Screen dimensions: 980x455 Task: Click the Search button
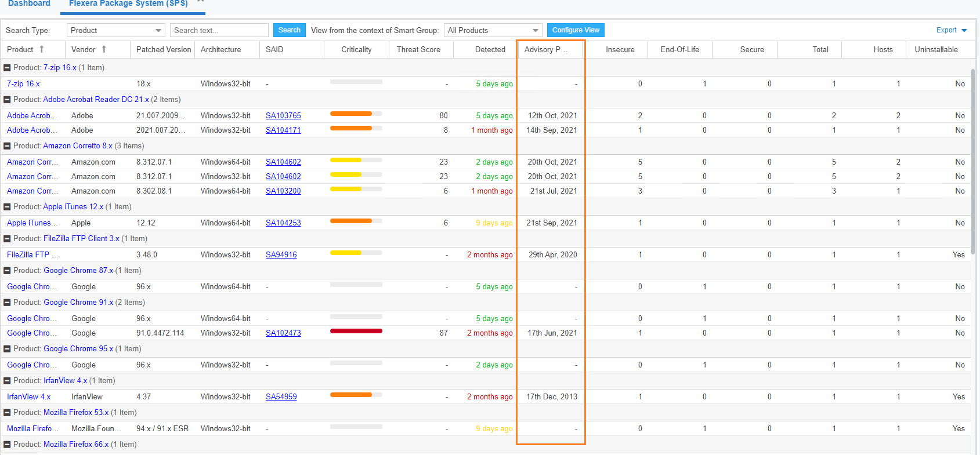[x=289, y=30]
